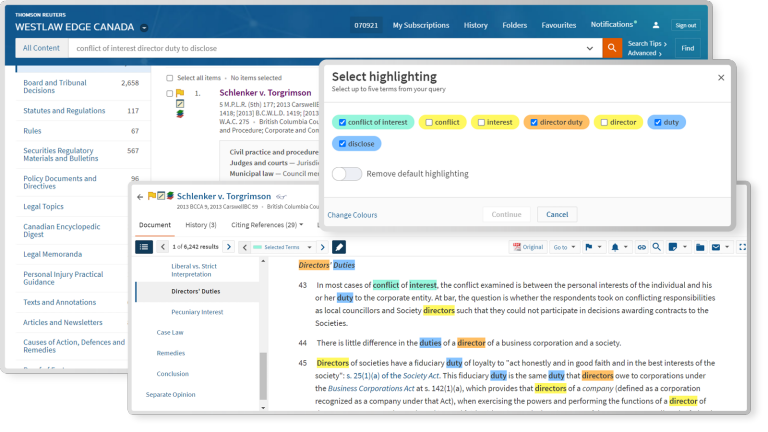
Task: Click the orange search magnifier button
Action: click(x=612, y=48)
